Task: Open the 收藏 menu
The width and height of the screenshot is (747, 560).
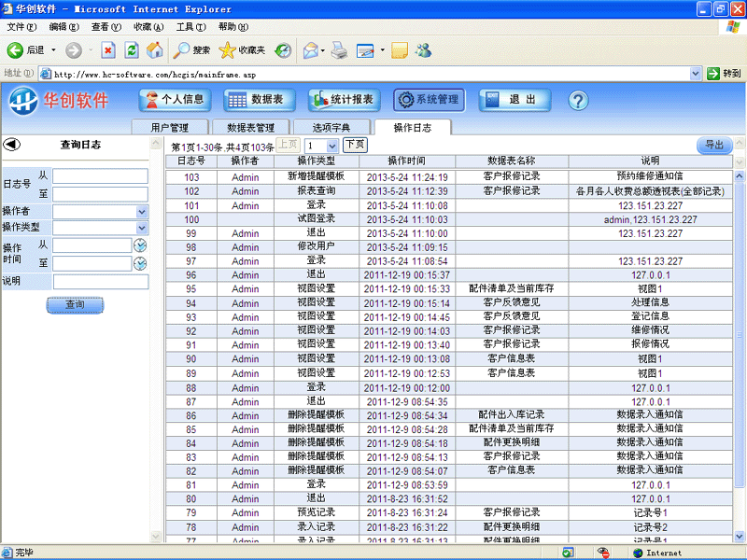Action: point(148,27)
